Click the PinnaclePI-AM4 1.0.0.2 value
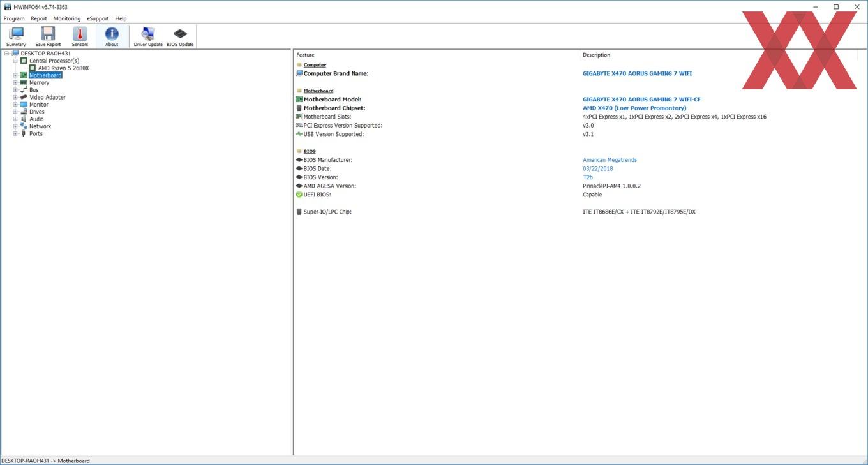The width and height of the screenshot is (868, 465). [611, 186]
